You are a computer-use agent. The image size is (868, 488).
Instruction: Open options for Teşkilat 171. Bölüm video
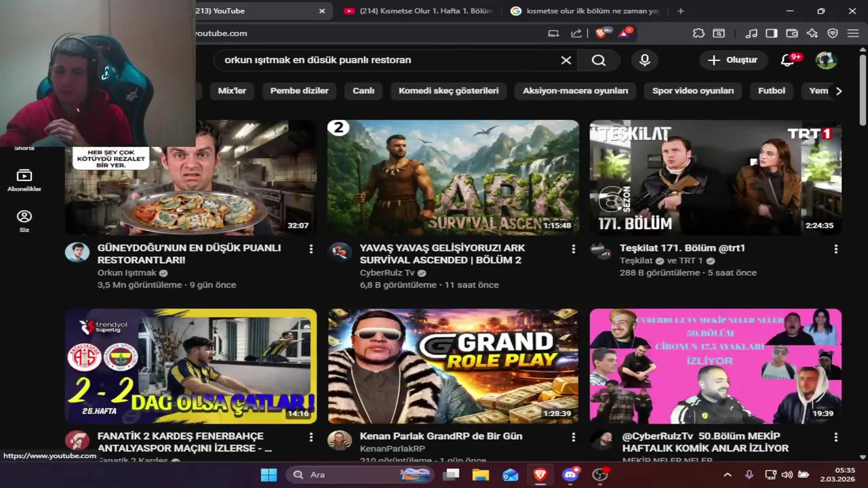coord(835,249)
